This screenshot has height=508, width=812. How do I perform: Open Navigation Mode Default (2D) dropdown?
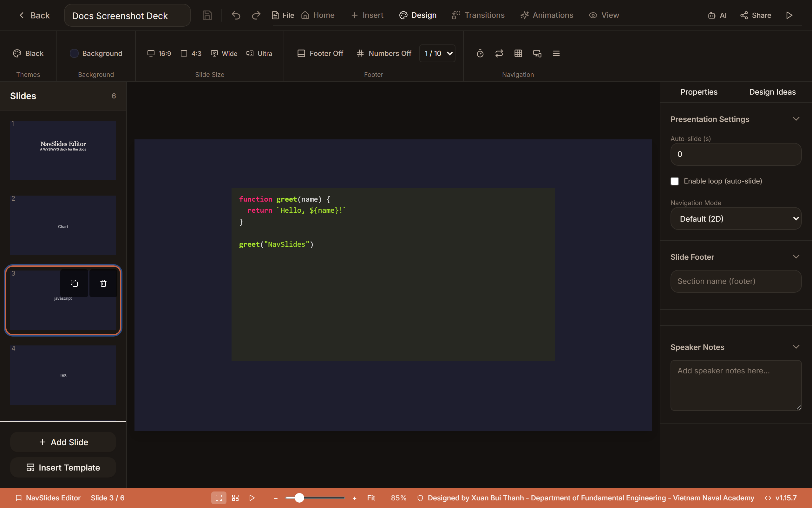coord(736,219)
